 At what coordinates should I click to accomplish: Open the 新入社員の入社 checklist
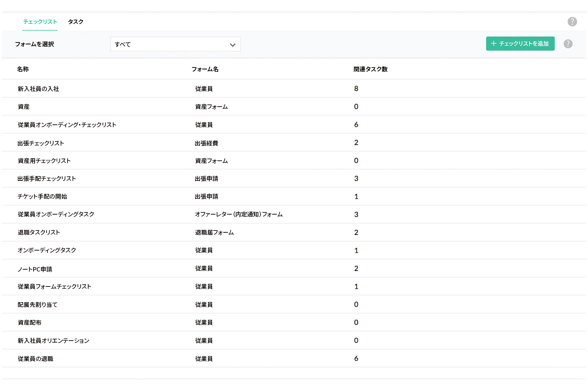(x=38, y=89)
